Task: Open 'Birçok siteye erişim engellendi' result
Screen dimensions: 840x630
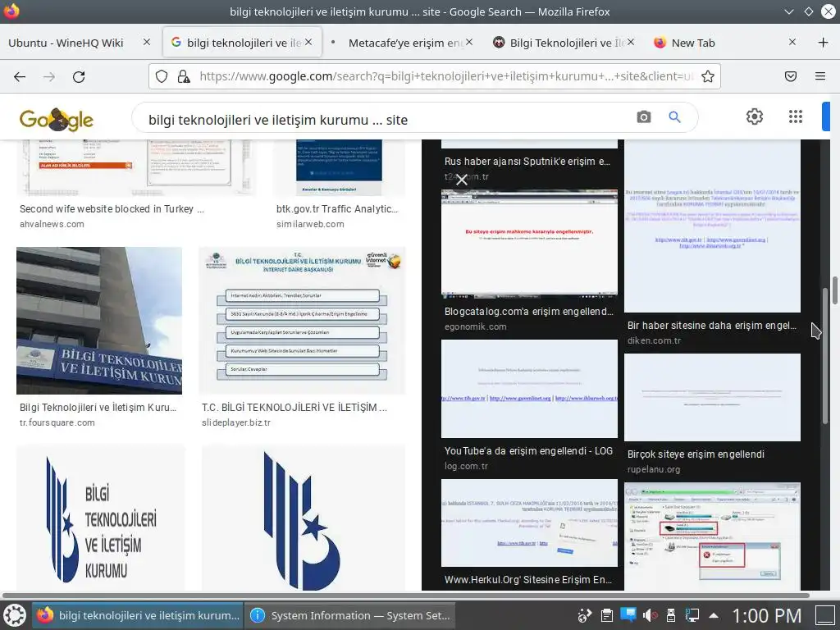Action: pyautogui.click(x=696, y=454)
